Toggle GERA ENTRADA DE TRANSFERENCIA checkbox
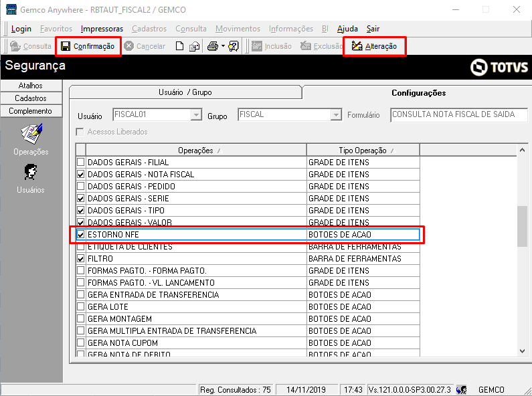The height and width of the screenshot is (396, 532). [81, 294]
